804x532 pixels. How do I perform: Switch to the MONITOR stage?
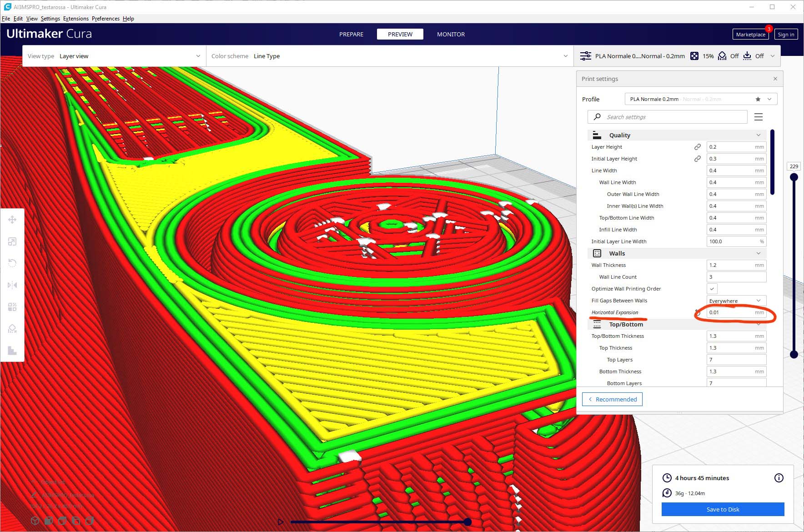(451, 34)
